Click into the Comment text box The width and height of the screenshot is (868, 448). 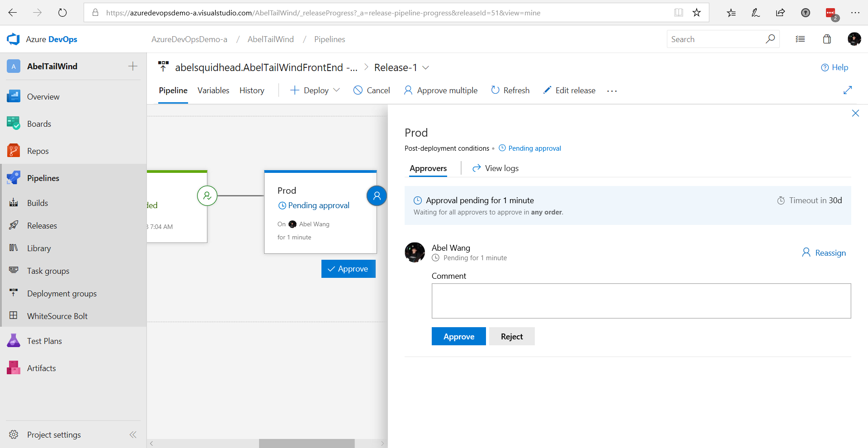[x=641, y=301]
